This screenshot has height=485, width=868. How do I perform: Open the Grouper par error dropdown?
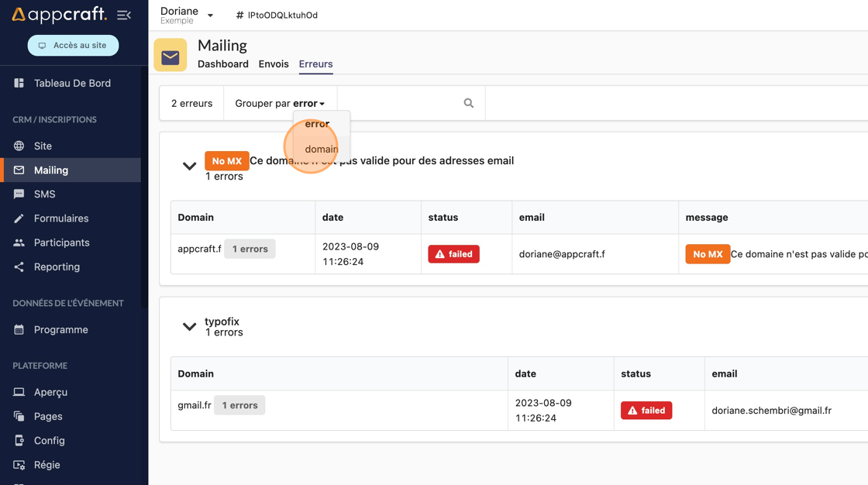(280, 103)
